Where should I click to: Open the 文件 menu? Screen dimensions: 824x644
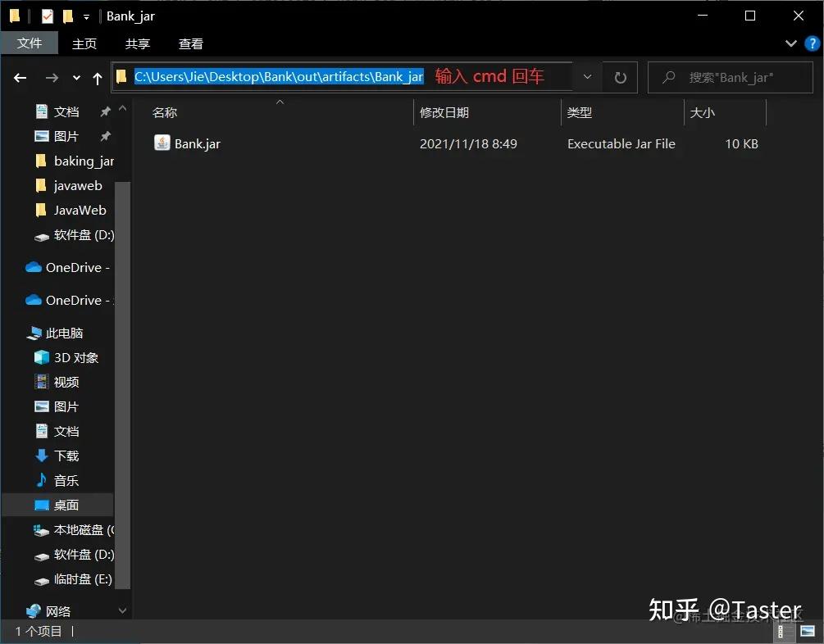(30, 43)
